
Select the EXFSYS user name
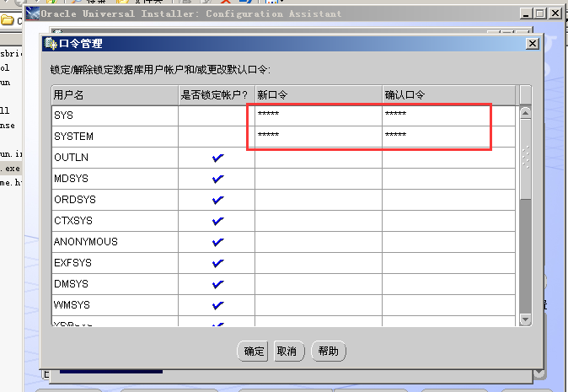72,263
